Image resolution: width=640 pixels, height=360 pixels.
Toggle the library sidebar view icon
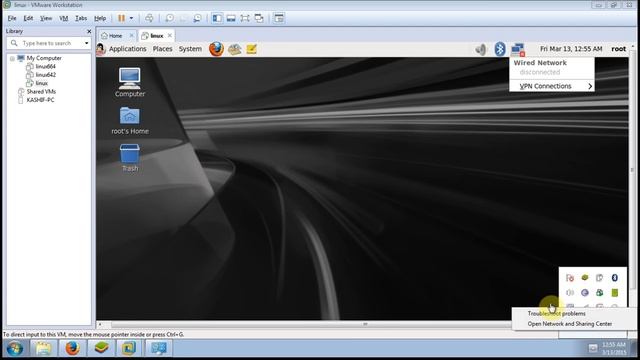pos(217,18)
